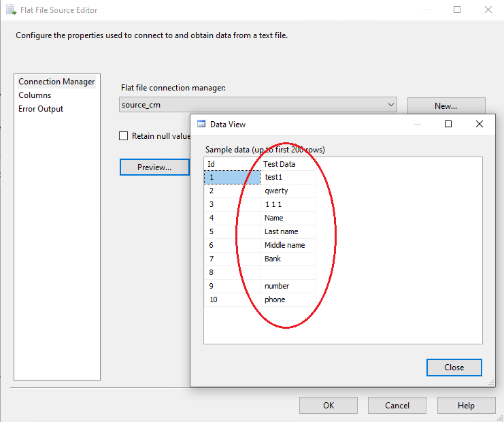
Task: Open Help for the editor
Action: (466, 406)
